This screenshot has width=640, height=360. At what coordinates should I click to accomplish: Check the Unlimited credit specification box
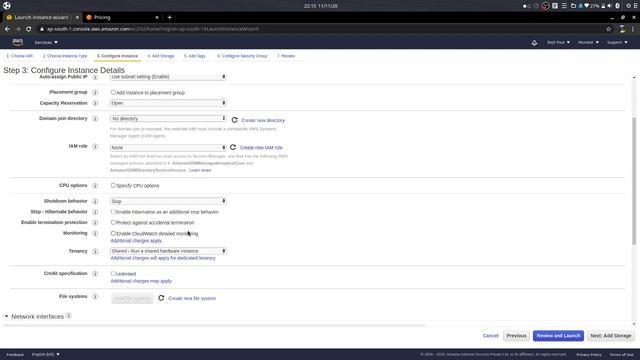(x=113, y=273)
